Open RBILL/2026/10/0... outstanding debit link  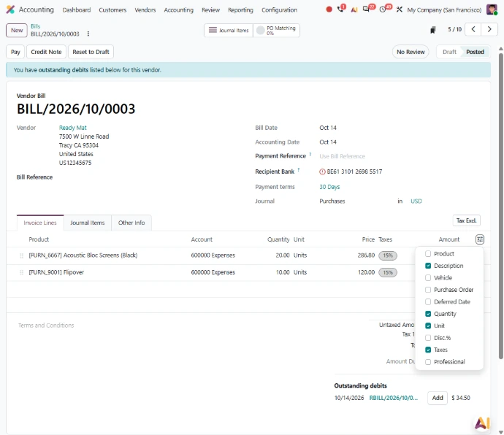coord(394,398)
